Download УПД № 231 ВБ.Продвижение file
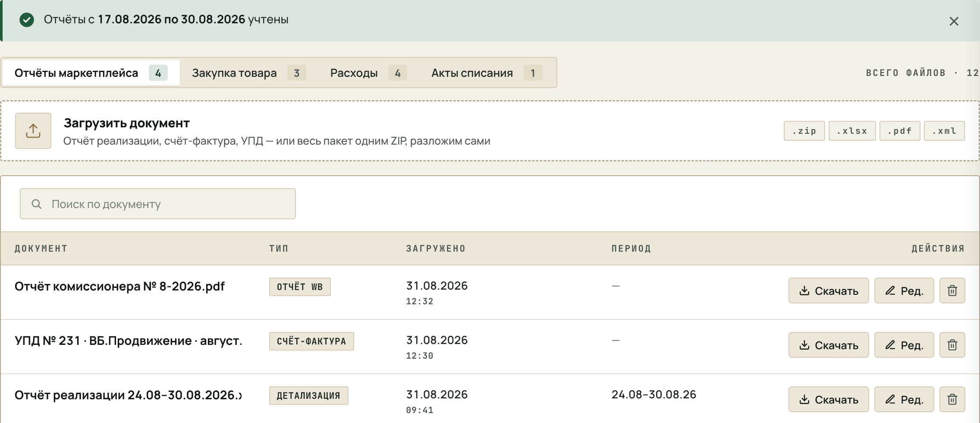This screenshot has width=980, height=423. [x=829, y=345]
